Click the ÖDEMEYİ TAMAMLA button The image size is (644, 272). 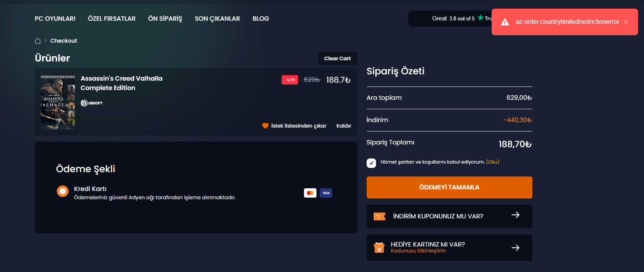(x=449, y=187)
